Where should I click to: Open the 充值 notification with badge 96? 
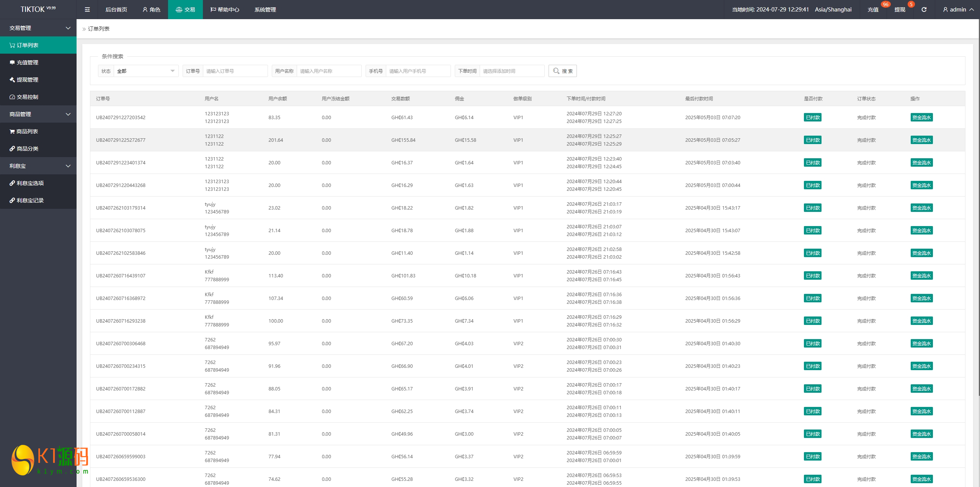(873, 10)
